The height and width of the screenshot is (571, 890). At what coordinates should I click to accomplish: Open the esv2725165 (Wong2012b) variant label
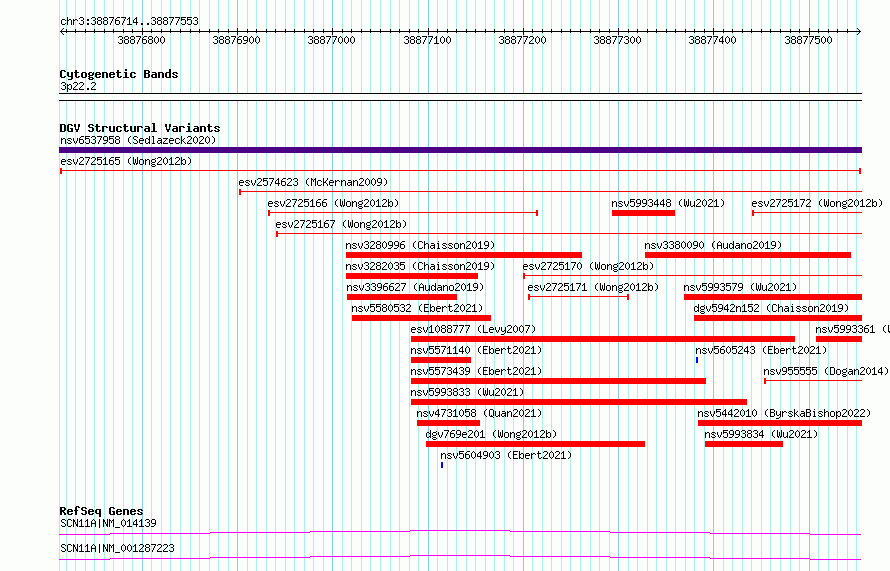[x=126, y=161]
